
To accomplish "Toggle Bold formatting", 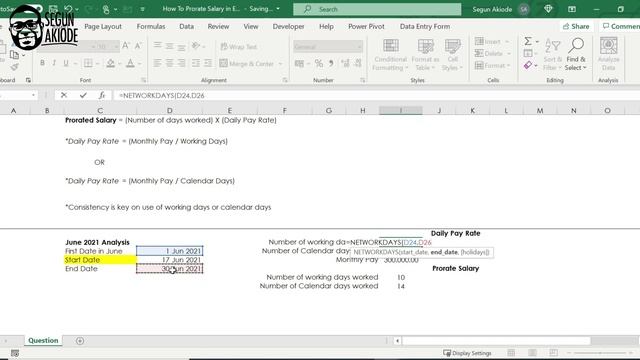I will 42,63.
